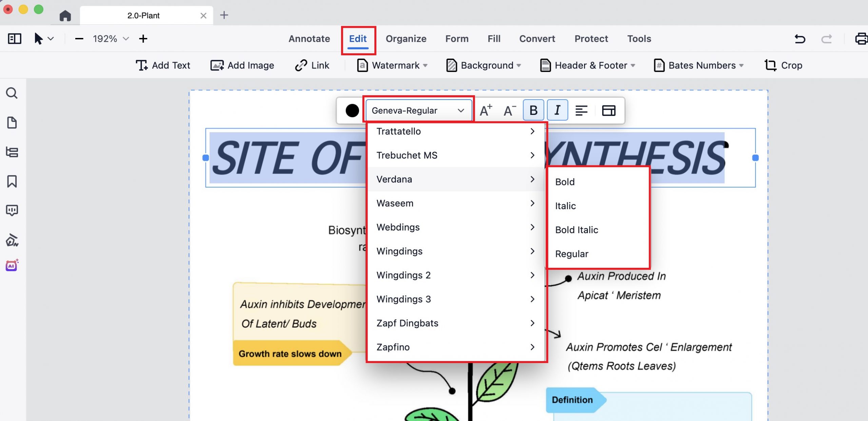This screenshot has height=421, width=868.
Task: Choose the Zapfino font entry
Action: pyautogui.click(x=456, y=347)
